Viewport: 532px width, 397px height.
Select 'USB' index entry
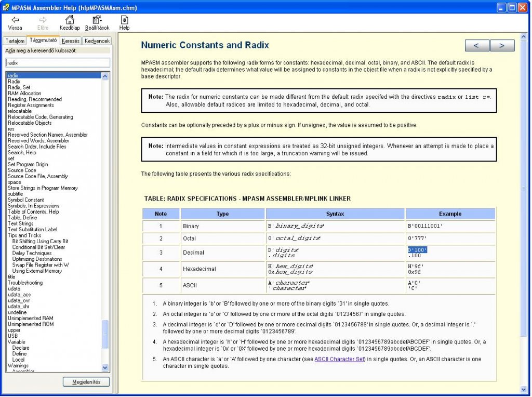[12, 336]
